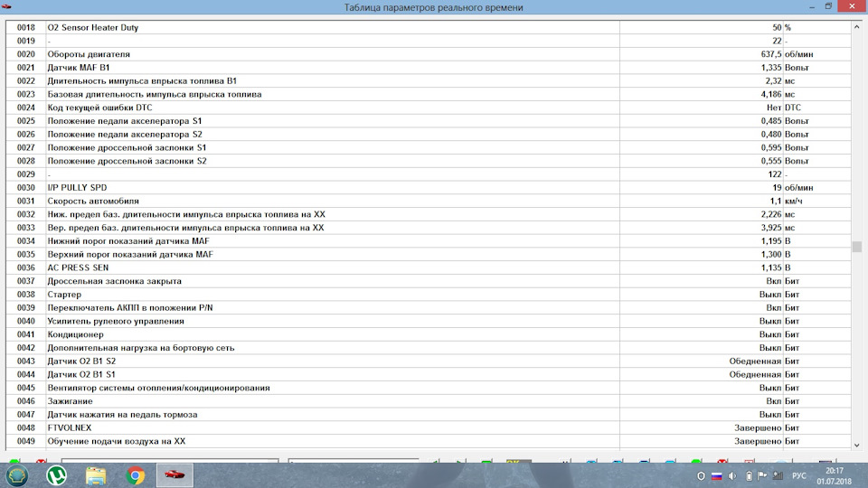Viewport: 868px width, 488px height.
Task: Click the network signal tray icon
Action: pos(778,476)
